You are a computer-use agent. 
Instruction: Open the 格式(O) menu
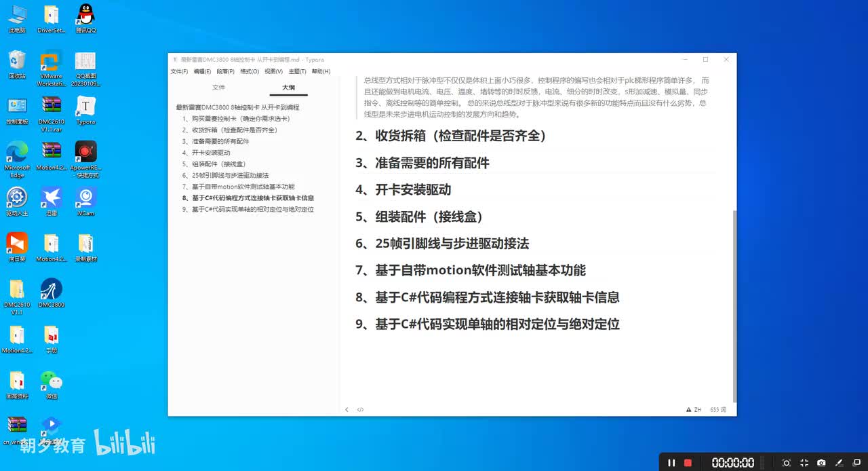(x=250, y=71)
